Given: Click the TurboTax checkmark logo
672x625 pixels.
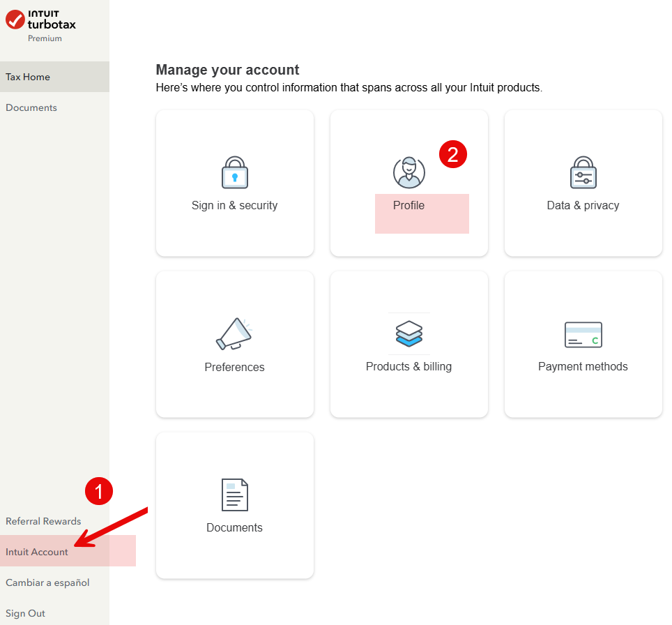Looking at the screenshot, I should 15,20.
